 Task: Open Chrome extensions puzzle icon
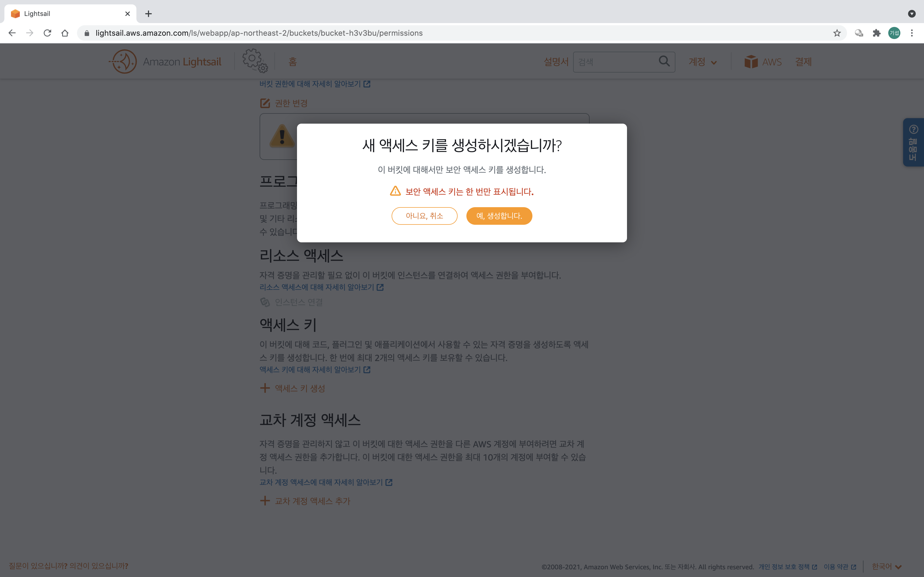click(876, 33)
